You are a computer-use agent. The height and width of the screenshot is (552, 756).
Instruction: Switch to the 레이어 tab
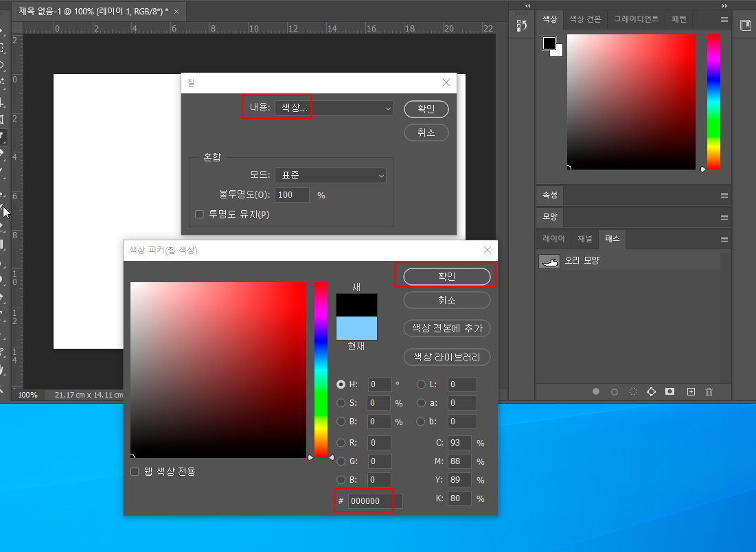(x=553, y=239)
